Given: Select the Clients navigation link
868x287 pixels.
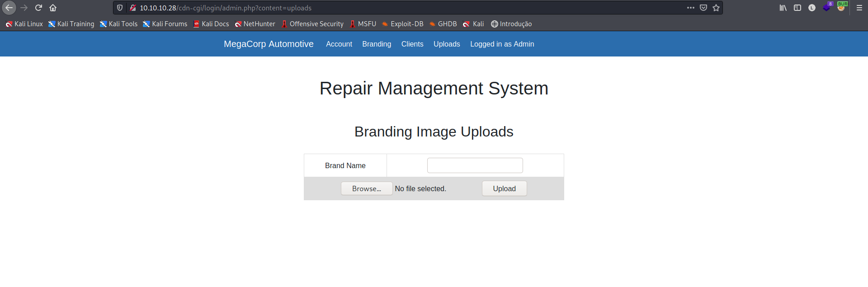Looking at the screenshot, I should pyautogui.click(x=412, y=44).
